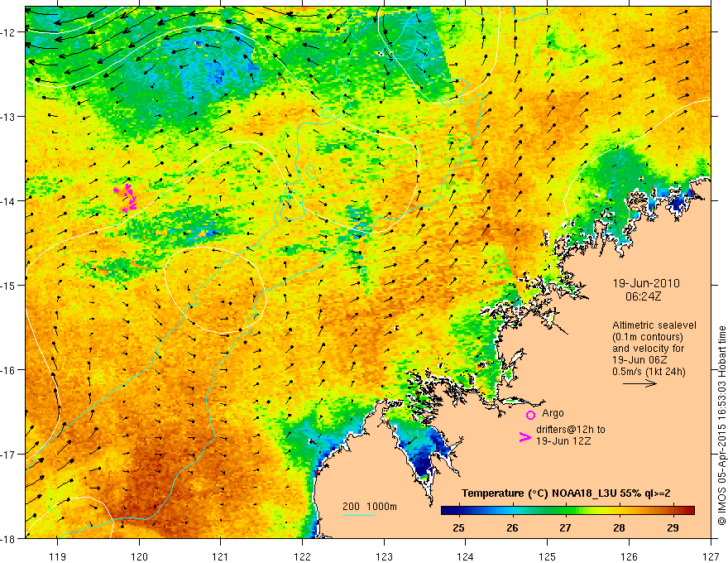The width and height of the screenshot is (728, 563).
Task: Click the IMOS copyright timestamp text
Action: coord(722,426)
